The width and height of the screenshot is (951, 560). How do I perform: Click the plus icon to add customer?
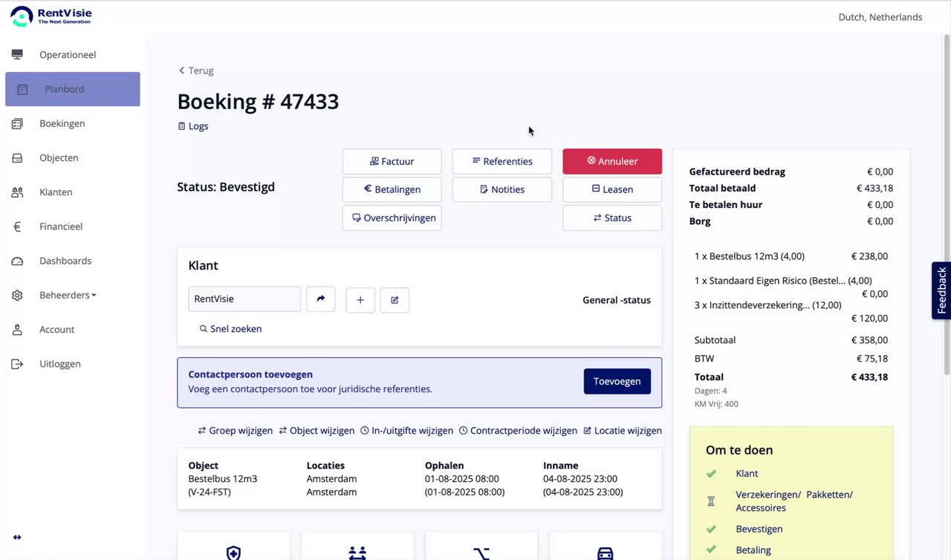click(360, 300)
